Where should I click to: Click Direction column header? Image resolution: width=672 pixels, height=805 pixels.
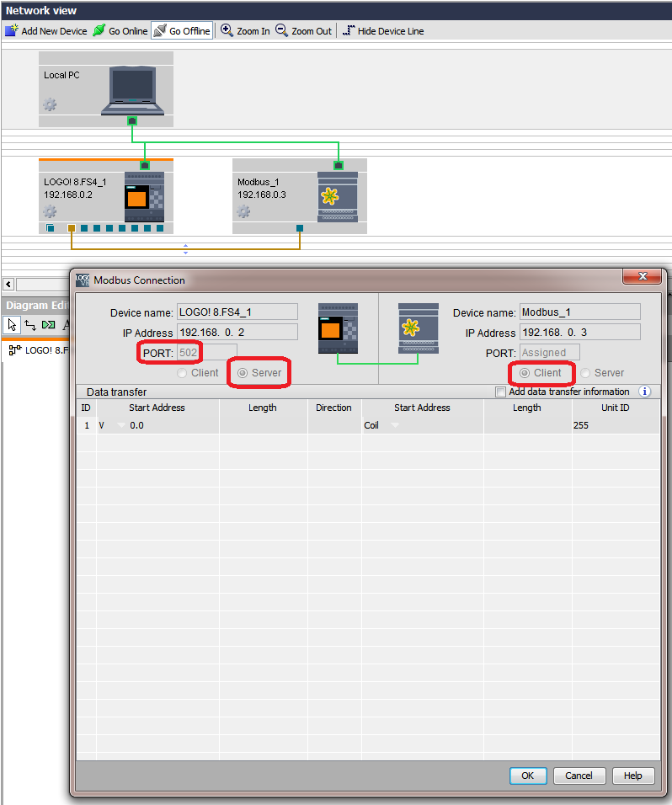coord(333,408)
